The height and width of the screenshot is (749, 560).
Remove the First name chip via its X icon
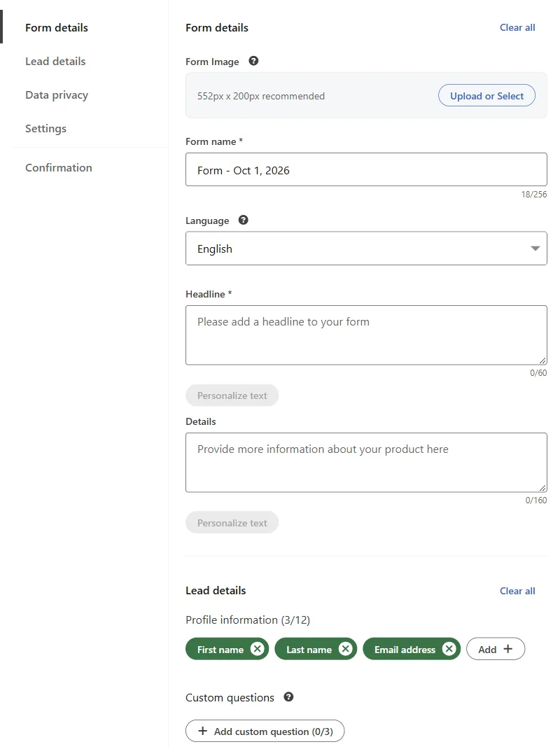[x=257, y=649]
